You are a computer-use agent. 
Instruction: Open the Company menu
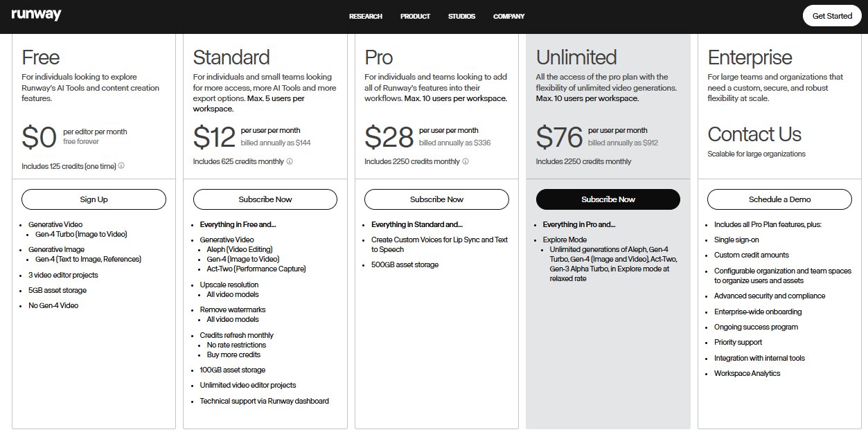[508, 16]
